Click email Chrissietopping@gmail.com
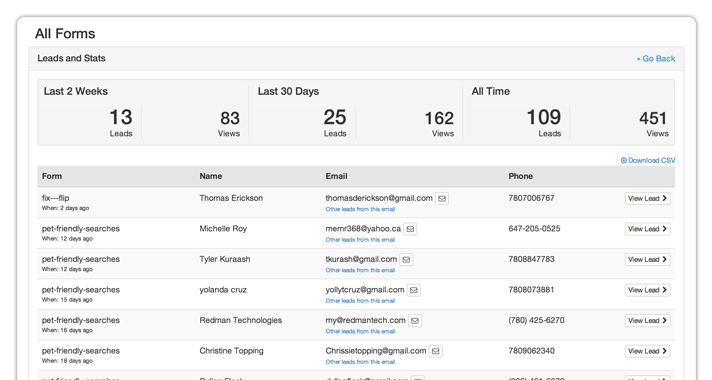712x380 pixels. [376, 350]
